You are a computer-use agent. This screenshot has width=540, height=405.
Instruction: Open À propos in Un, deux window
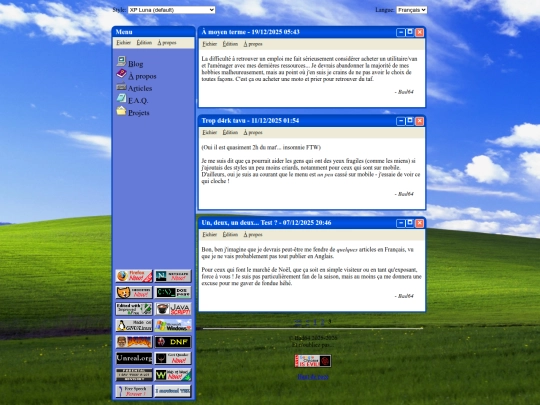tap(253, 235)
